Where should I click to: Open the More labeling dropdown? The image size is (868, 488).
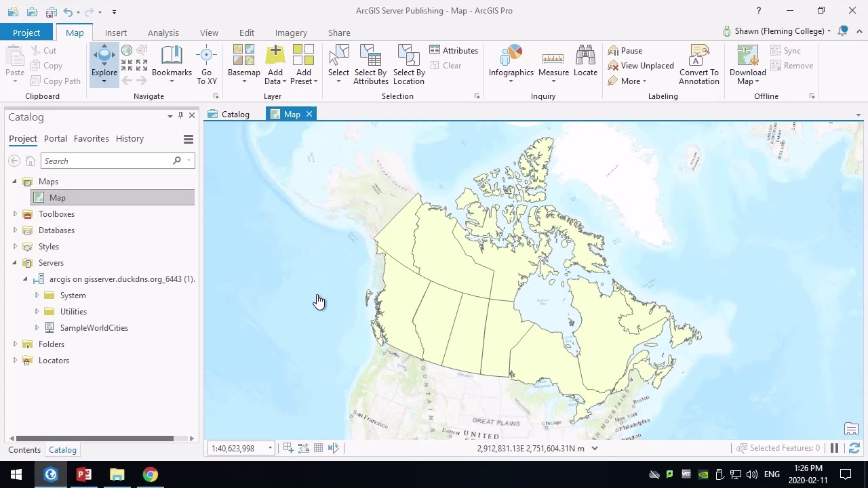point(627,81)
